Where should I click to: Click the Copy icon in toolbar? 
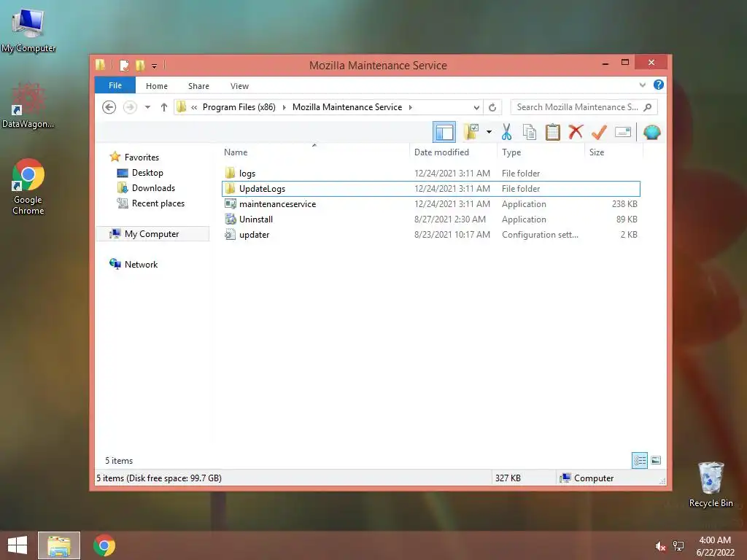coord(530,132)
